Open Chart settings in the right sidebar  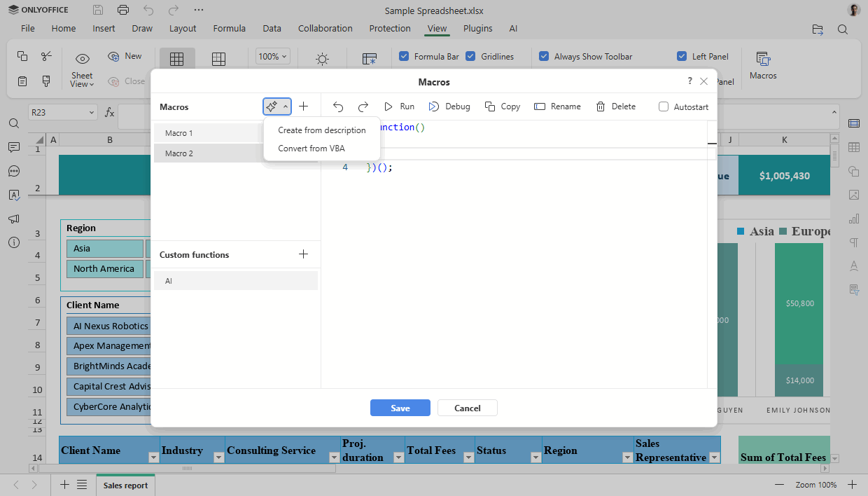click(853, 219)
